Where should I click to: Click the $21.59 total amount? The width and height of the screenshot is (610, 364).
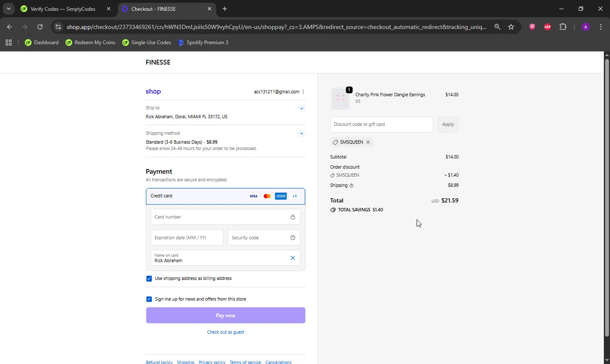450,200
